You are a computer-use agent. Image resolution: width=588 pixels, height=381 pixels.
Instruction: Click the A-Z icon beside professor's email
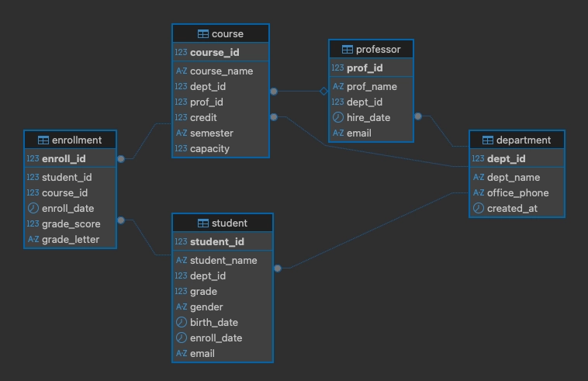pyautogui.click(x=338, y=133)
